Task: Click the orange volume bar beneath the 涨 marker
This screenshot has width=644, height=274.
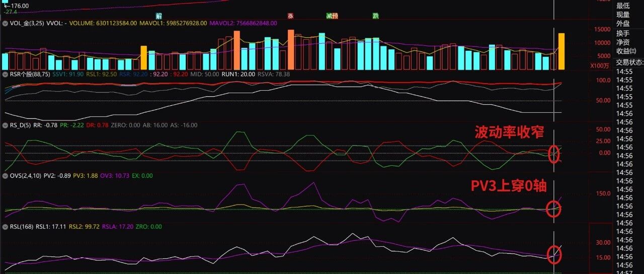Action: coord(290,49)
